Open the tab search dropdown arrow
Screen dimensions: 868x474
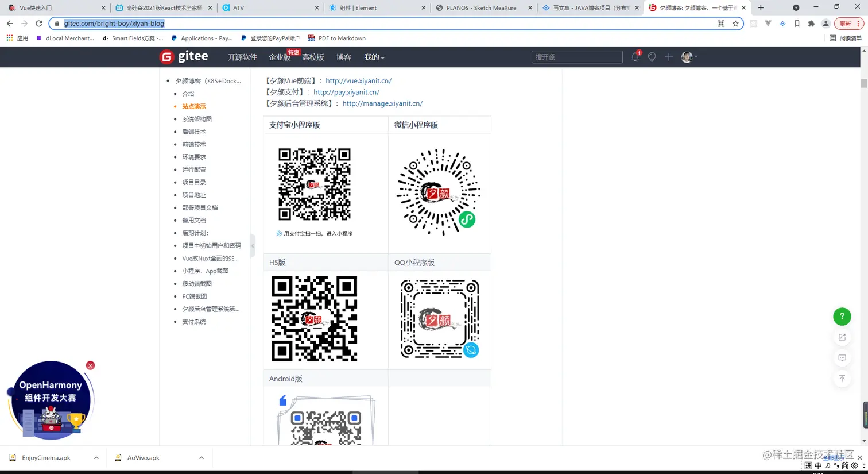796,7
